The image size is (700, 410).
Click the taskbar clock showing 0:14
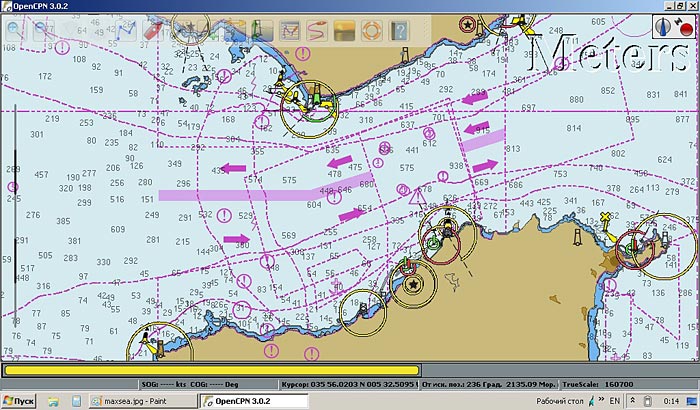pos(671,401)
